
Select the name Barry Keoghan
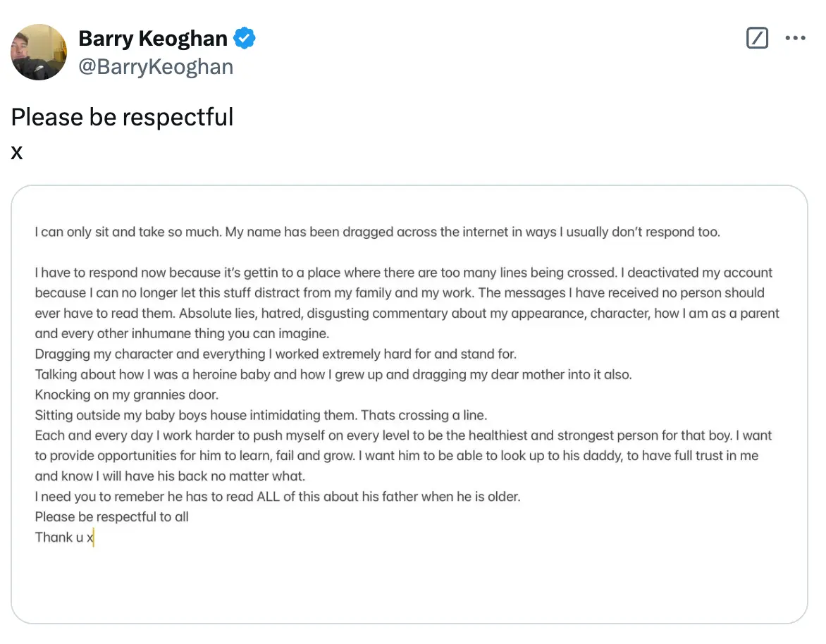[x=154, y=38]
